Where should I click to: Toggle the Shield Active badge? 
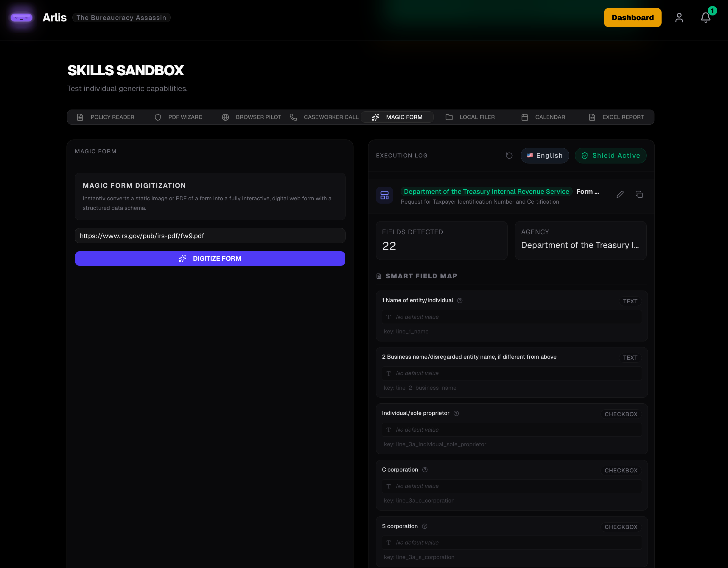610,156
